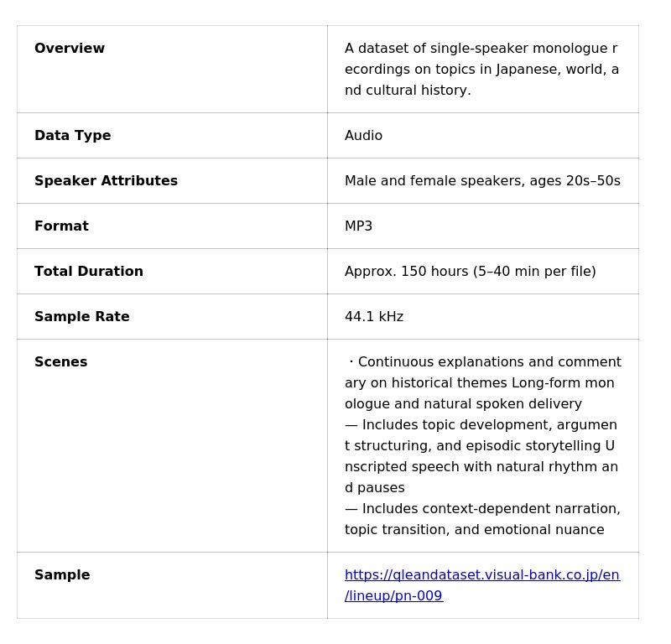Click the MP3 format value
671x644 pixels.
point(358,226)
